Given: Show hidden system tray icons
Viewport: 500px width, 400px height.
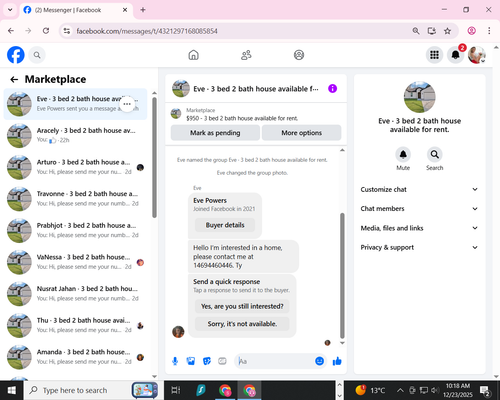Looking at the screenshot, I should [400, 390].
